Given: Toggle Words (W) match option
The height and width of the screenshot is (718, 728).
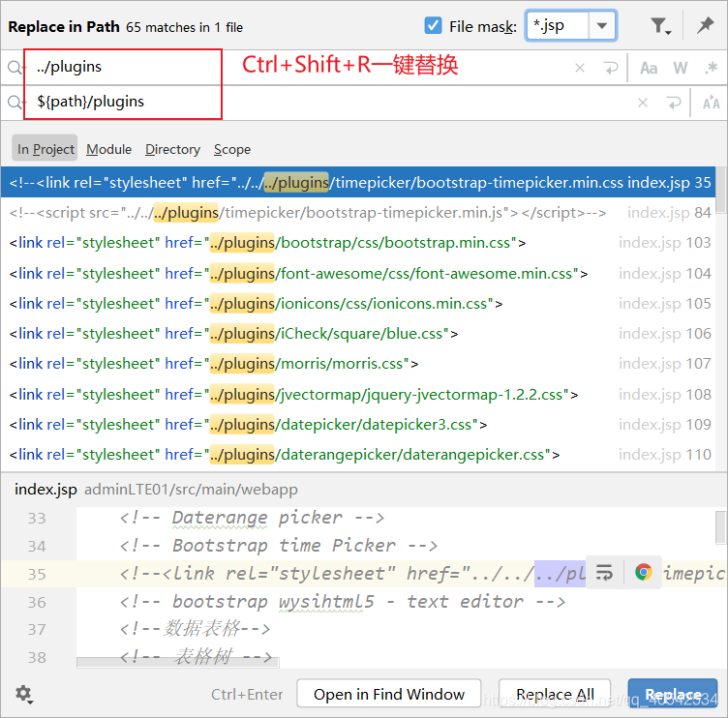Looking at the screenshot, I should (681, 69).
